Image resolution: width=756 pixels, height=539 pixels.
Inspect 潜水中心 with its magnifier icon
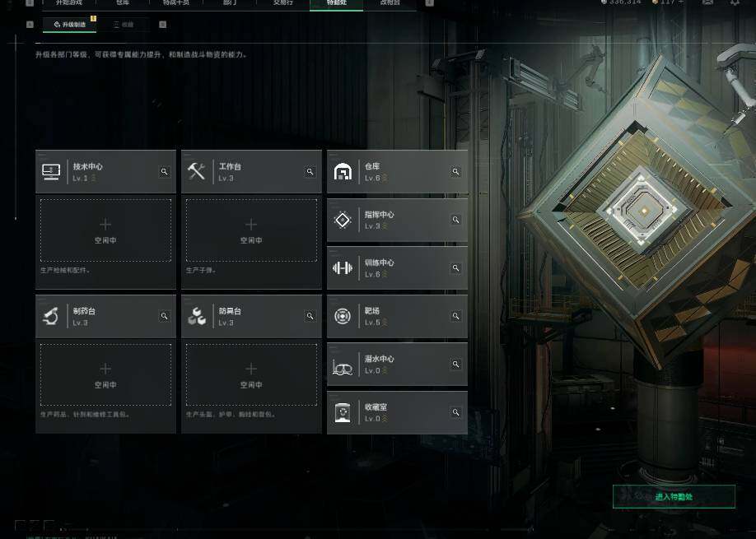pos(455,365)
